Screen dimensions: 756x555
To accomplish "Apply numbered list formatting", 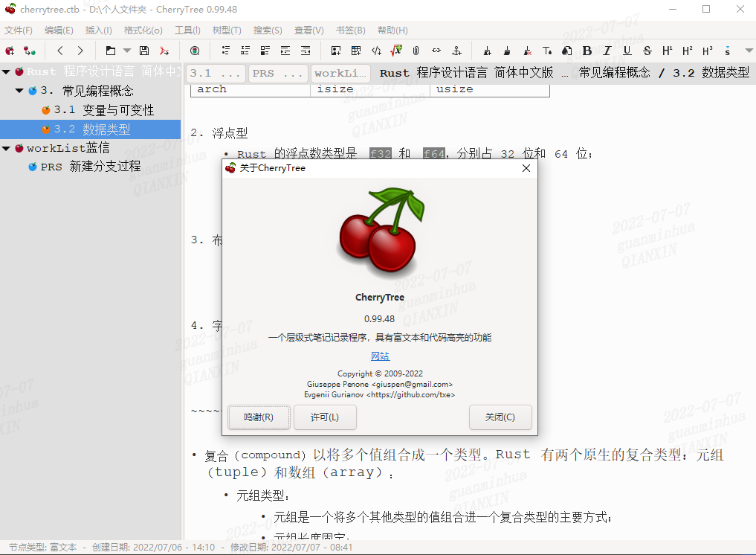I will pyautogui.click(x=245, y=51).
